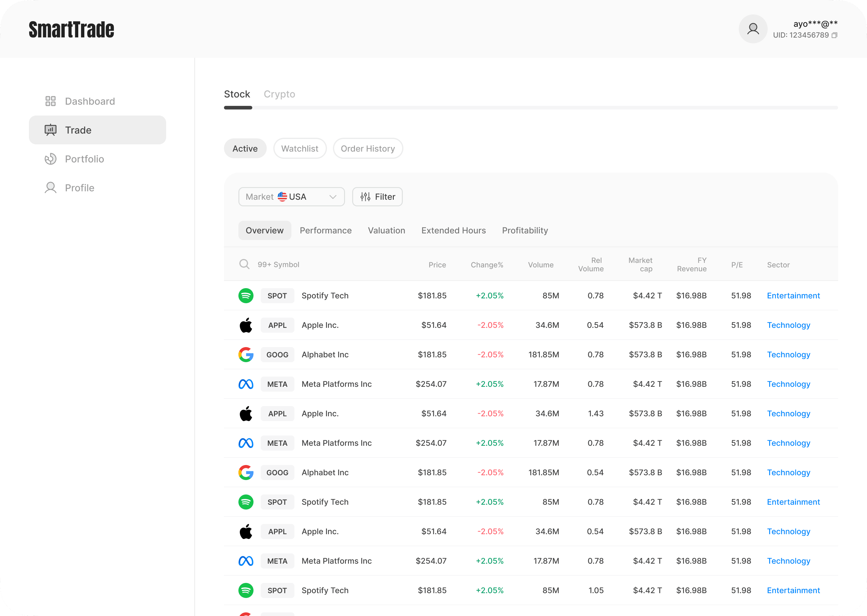Viewport: 867px width, 616px height.
Task: Click the Symbol search field
Action: (278, 265)
